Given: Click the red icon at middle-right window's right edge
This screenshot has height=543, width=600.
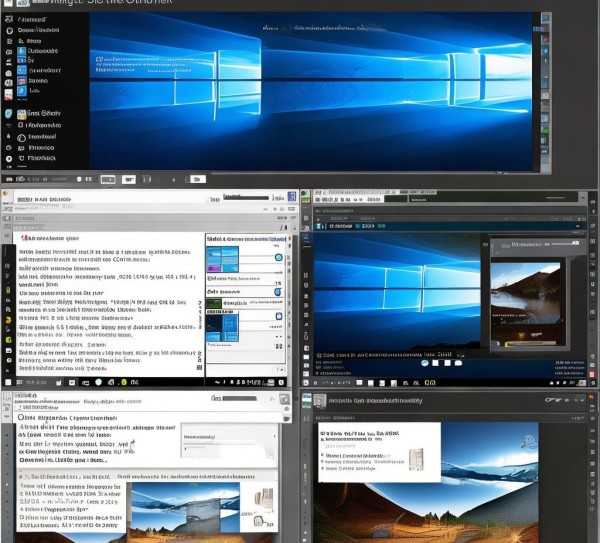Looking at the screenshot, I should click(593, 373).
